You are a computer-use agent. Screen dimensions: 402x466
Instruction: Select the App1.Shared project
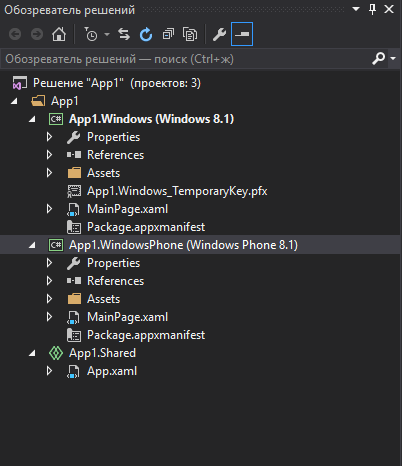coord(102,353)
